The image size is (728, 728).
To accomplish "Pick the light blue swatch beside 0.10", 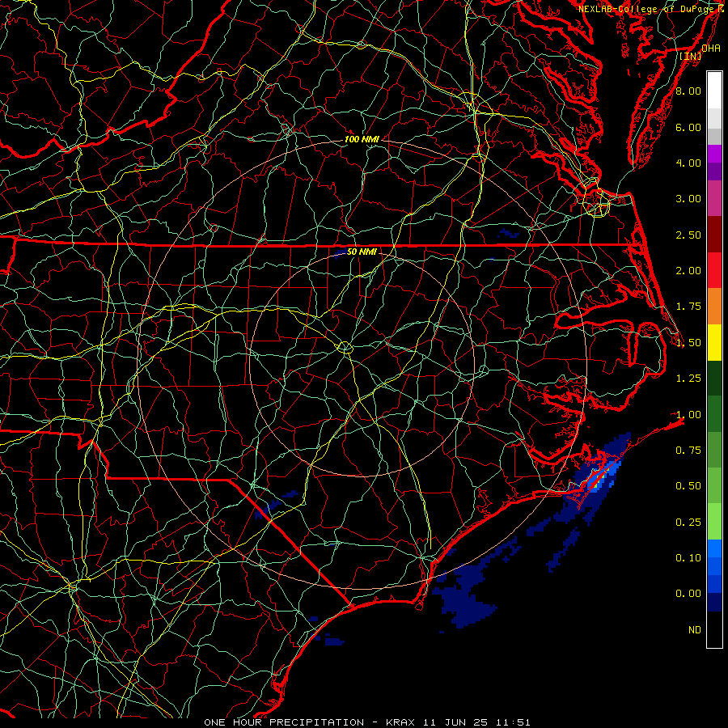I will [714, 548].
